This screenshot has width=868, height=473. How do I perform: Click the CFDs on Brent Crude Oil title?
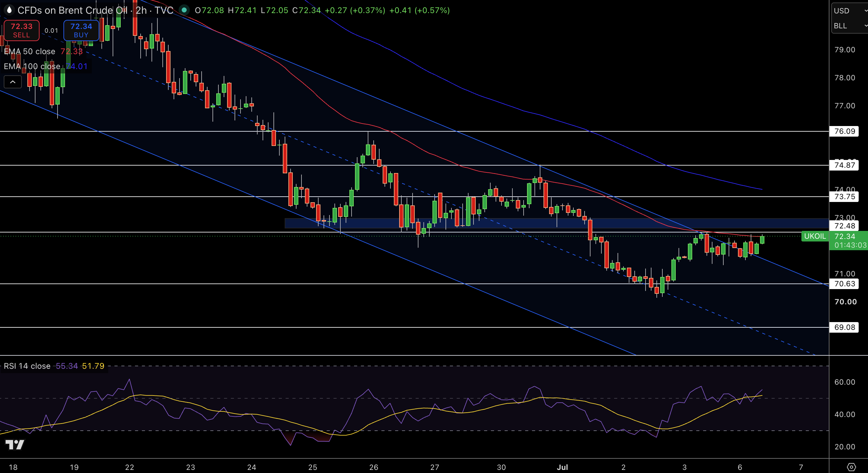72,11
